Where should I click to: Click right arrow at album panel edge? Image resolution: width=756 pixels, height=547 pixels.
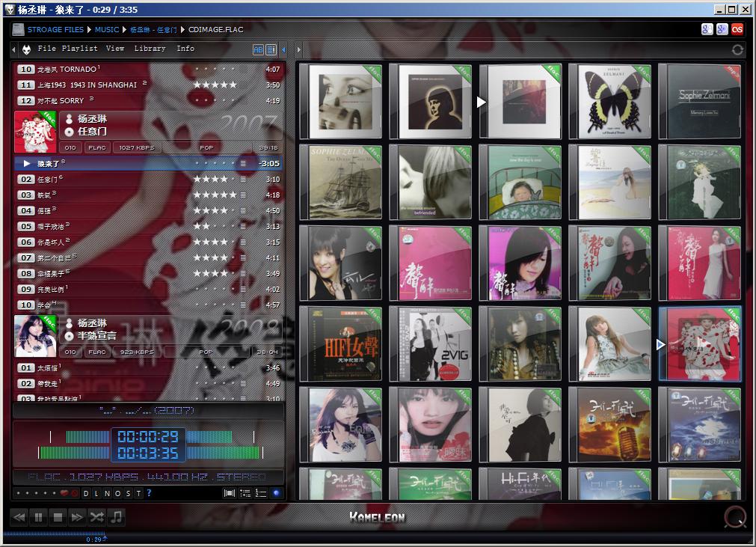(299, 49)
